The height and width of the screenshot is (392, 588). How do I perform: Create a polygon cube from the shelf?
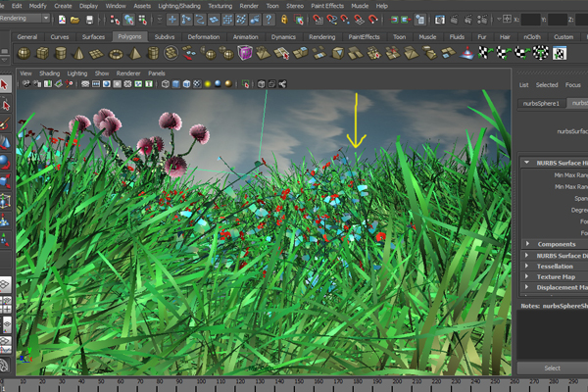point(42,53)
